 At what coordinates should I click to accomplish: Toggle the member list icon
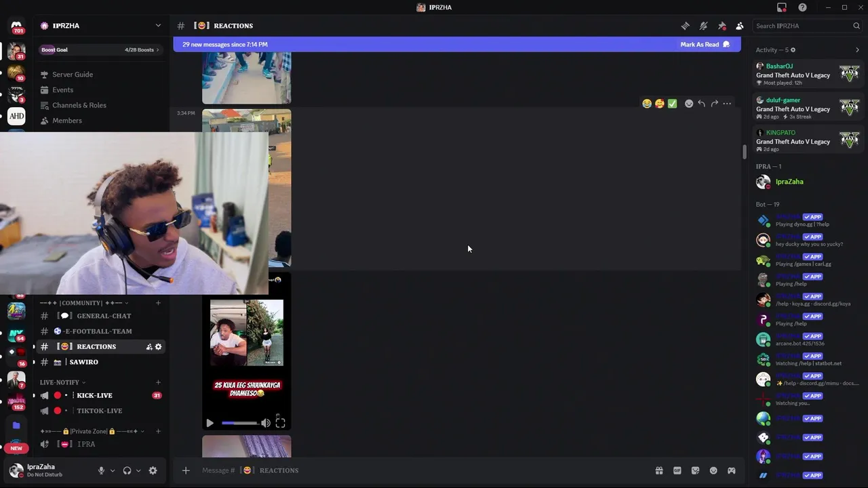(740, 26)
